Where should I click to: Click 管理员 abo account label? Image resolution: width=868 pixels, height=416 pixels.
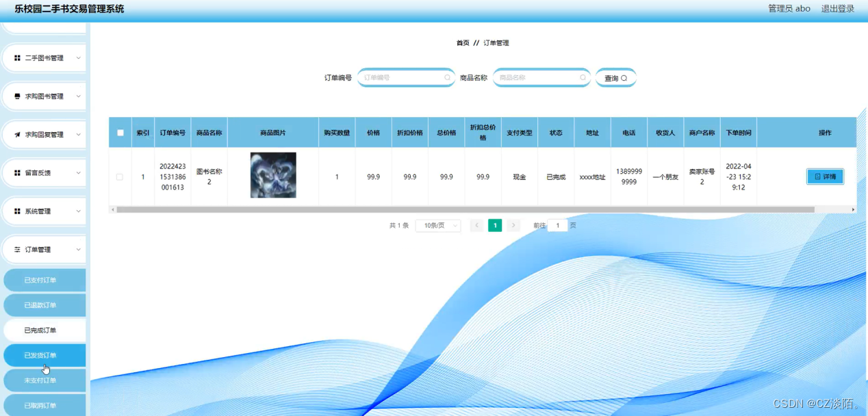[789, 9]
